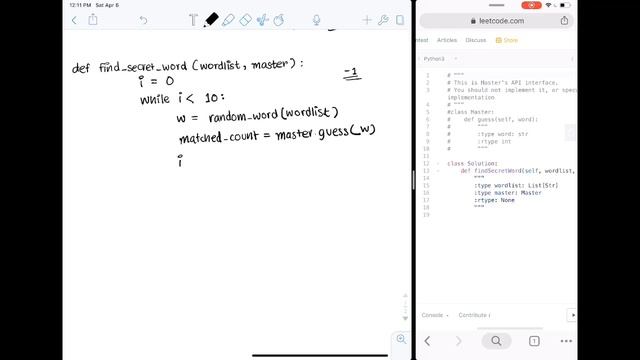Image resolution: width=640 pixels, height=360 pixels.
Task: Select the Text tool
Action: 193,20
